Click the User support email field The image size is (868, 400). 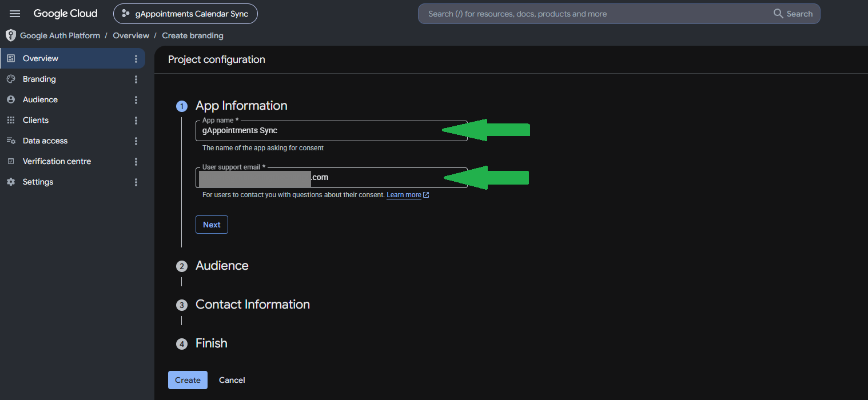click(x=332, y=177)
